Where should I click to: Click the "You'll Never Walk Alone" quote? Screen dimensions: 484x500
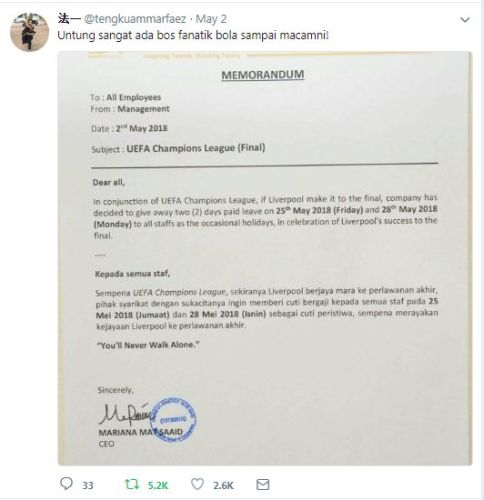pos(148,345)
